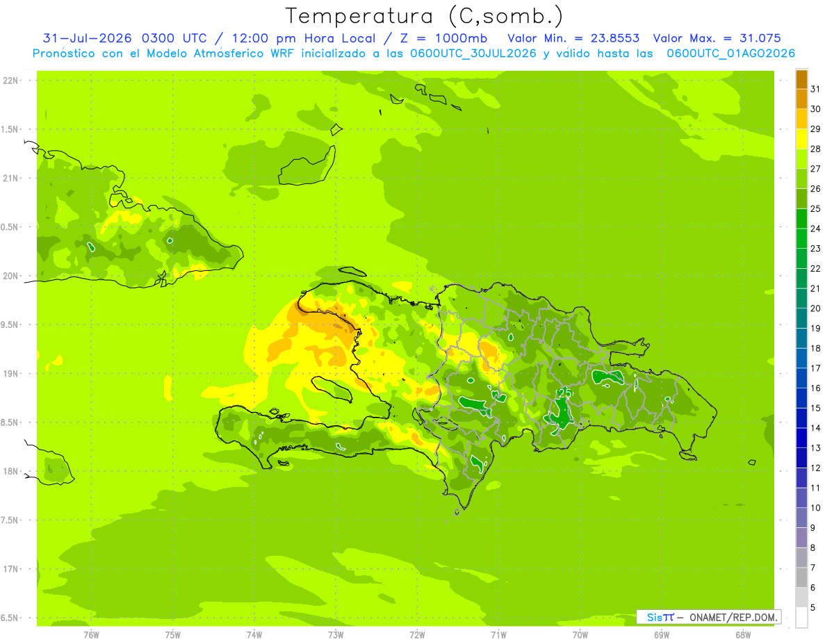Click the bright green 27–28 colorbar segment

(x=801, y=159)
